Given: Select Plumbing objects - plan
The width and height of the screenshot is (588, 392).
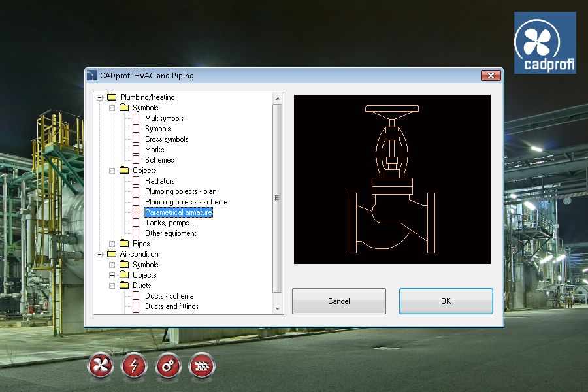Looking at the screenshot, I should pos(181,191).
